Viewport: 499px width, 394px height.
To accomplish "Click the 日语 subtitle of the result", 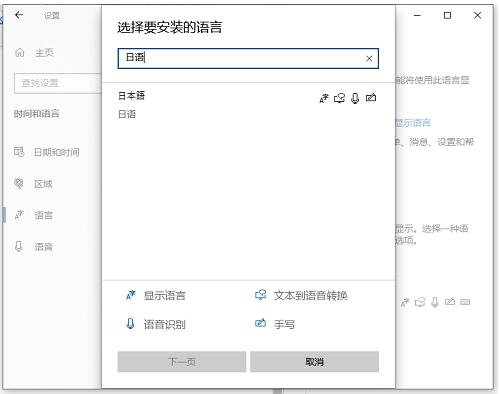I will pos(127,114).
